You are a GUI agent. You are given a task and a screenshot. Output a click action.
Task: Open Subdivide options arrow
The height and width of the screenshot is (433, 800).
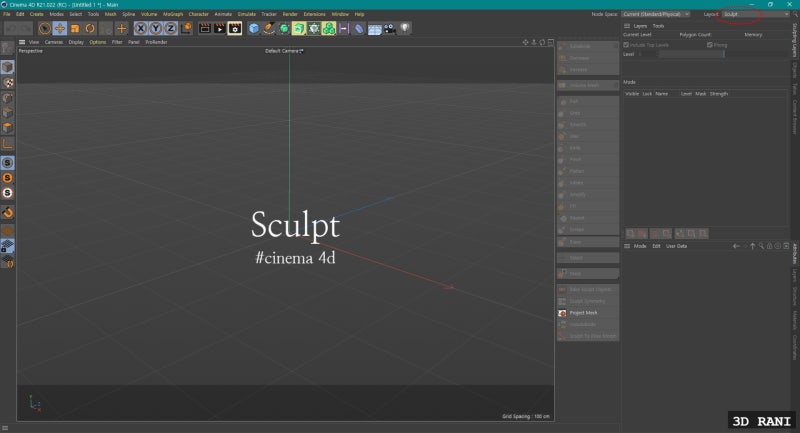point(616,46)
